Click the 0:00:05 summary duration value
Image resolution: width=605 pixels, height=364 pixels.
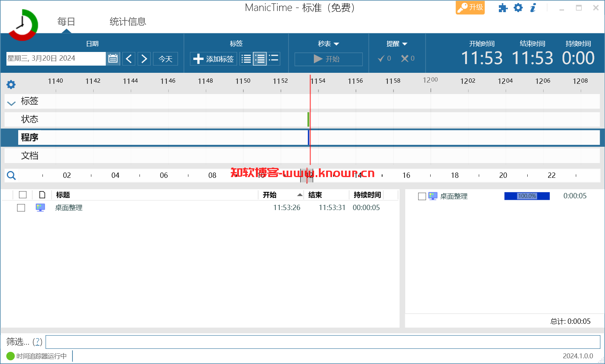(575, 196)
